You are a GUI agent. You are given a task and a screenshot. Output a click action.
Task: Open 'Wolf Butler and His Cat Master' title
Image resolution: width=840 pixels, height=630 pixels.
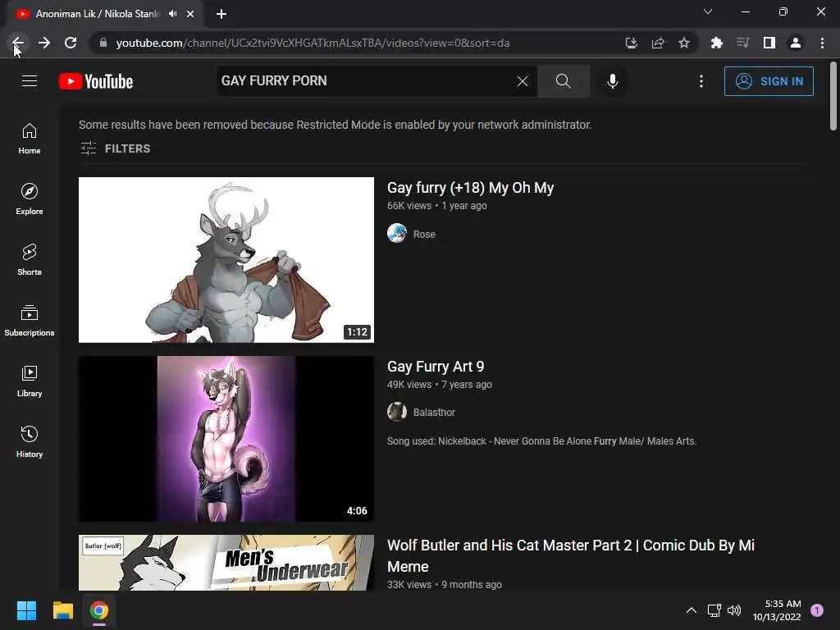click(571, 555)
